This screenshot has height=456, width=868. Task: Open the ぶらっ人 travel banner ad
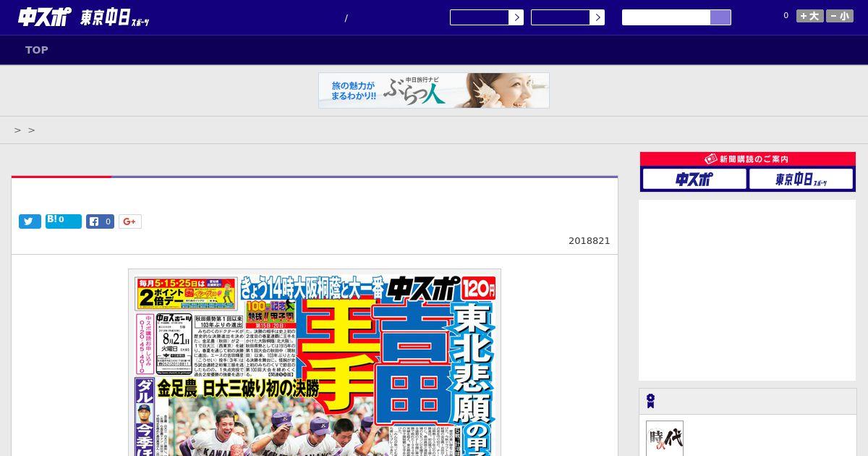[x=434, y=90]
